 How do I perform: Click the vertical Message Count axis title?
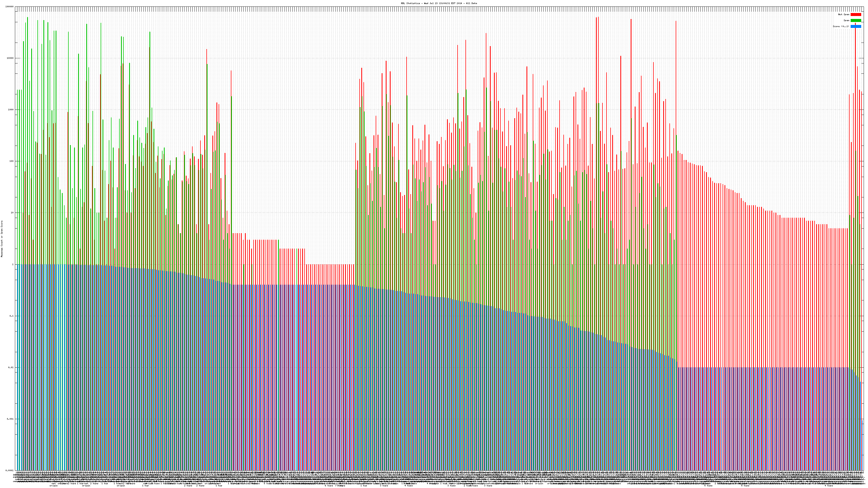click(x=2, y=239)
